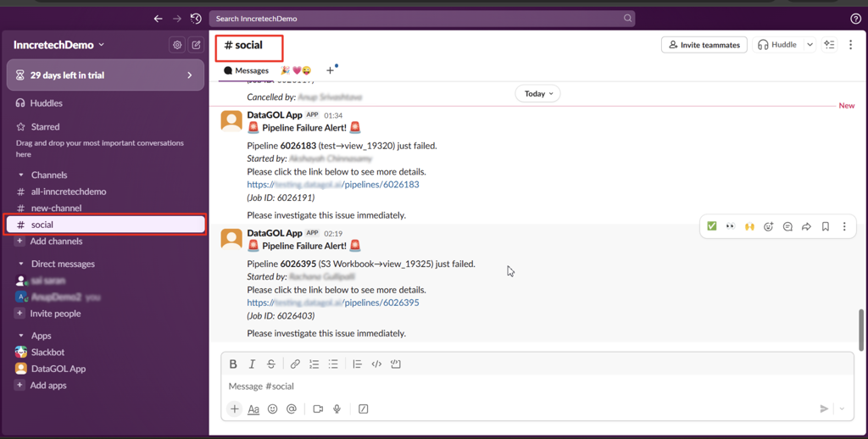Click the forward message arrow icon
Image resolution: width=868 pixels, height=439 pixels.
[x=806, y=227]
